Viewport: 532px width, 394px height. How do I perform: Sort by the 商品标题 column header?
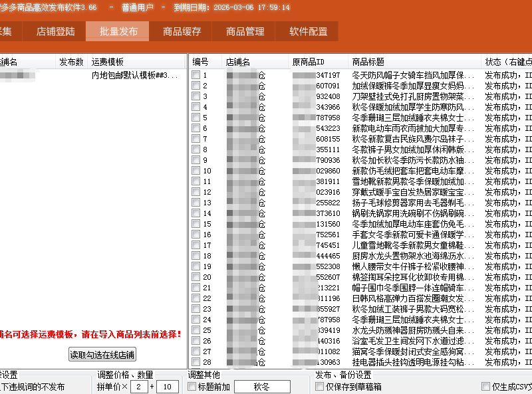point(372,62)
